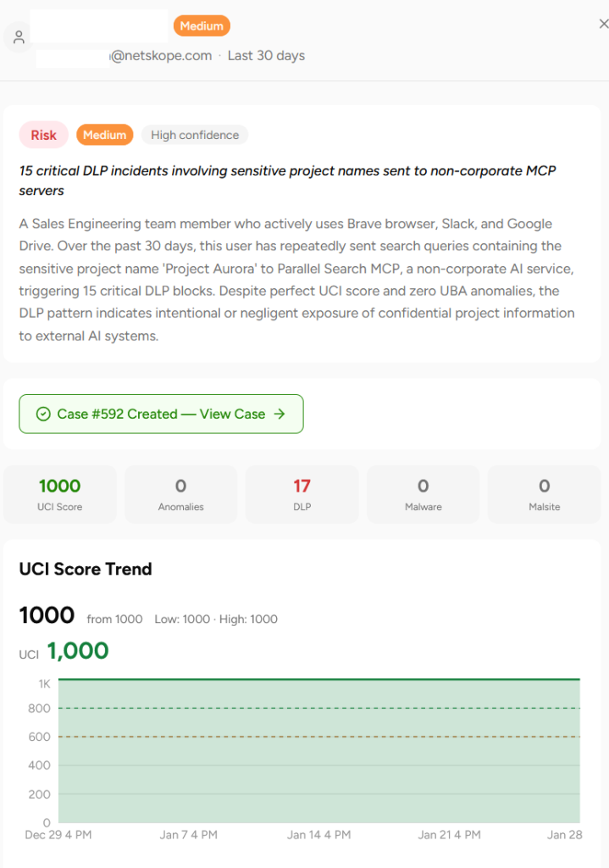Click the user avatar icon
Image resolution: width=609 pixels, height=868 pixels.
19,37
